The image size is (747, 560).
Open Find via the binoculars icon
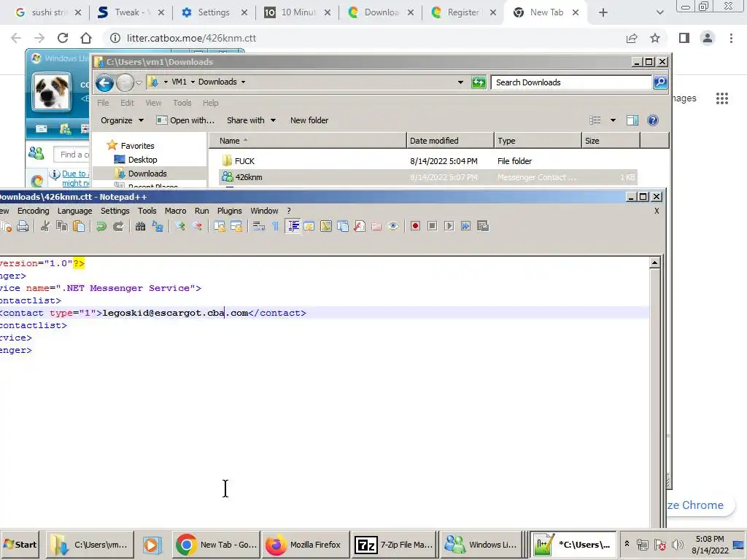point(140,226)
